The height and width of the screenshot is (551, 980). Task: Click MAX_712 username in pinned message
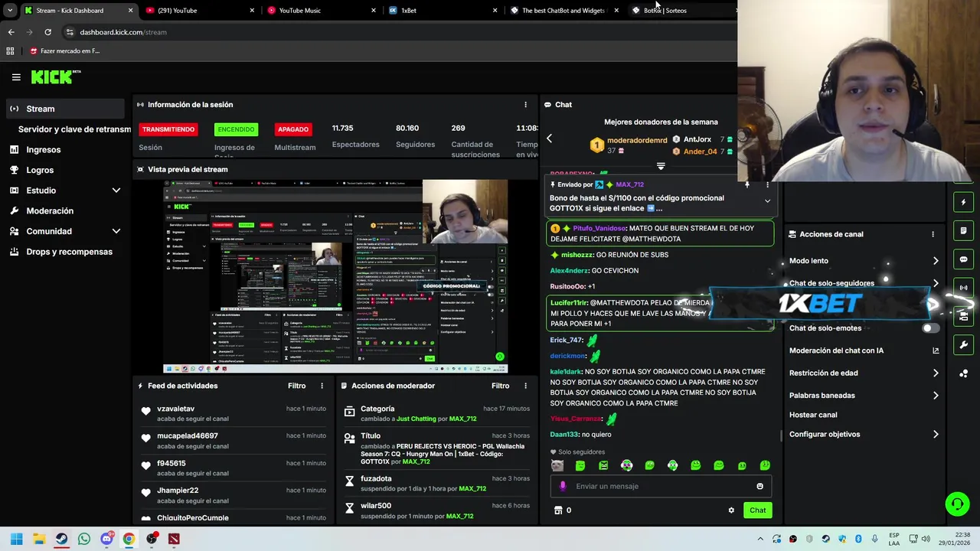click(629, 184)
